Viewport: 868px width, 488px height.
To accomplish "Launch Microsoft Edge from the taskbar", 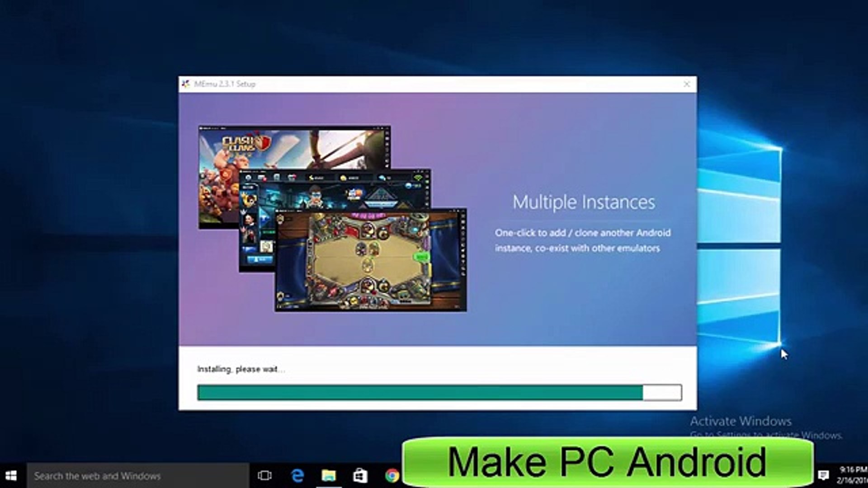I will tap(297, 476).
